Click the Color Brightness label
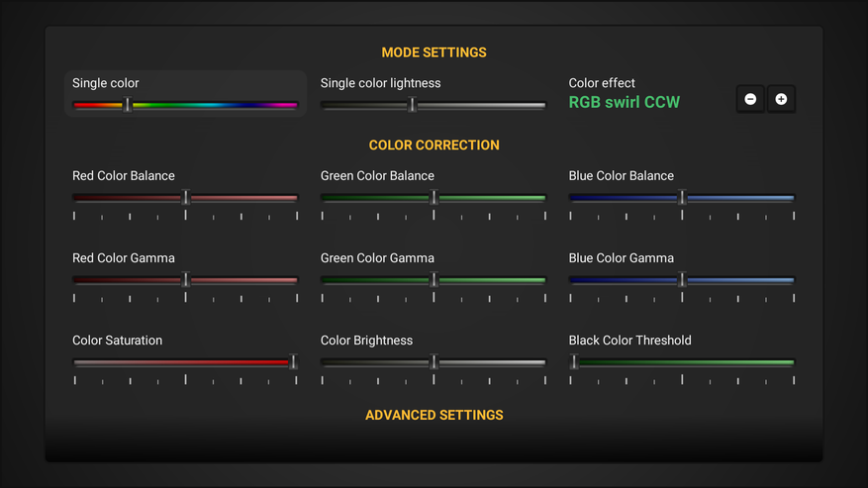Screen dimensions: 868x488 point(366,341)
